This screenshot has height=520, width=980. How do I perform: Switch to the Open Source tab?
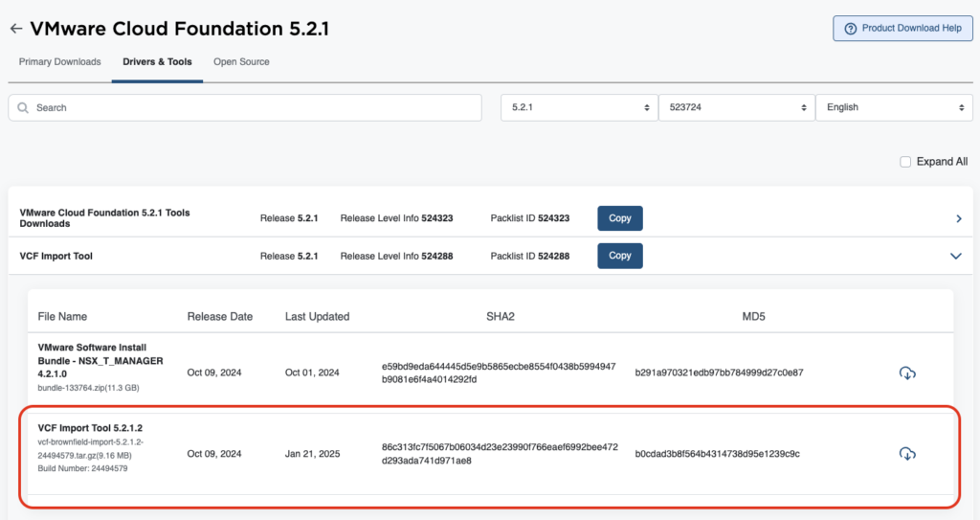241,62
